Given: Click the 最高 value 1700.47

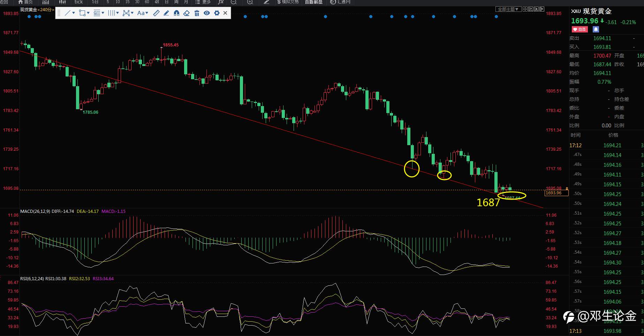Looking at the screenshot, I should coord(602,56).
